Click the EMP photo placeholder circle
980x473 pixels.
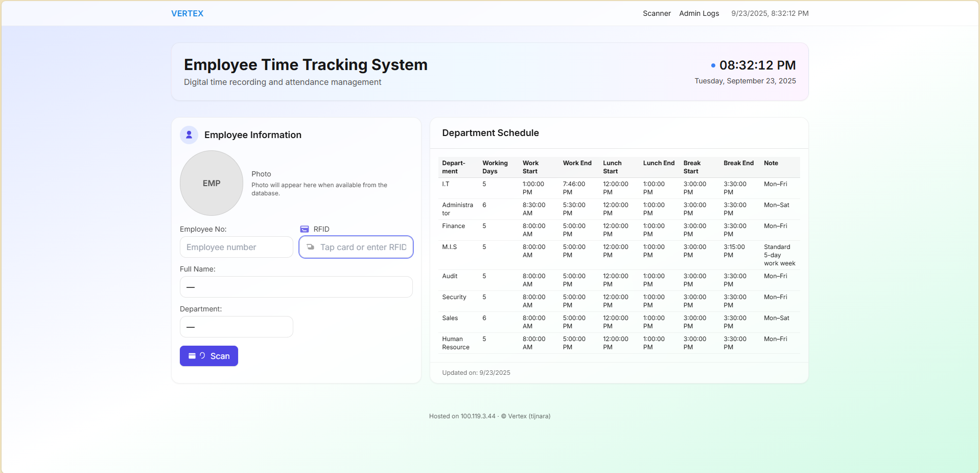point(212,183)
